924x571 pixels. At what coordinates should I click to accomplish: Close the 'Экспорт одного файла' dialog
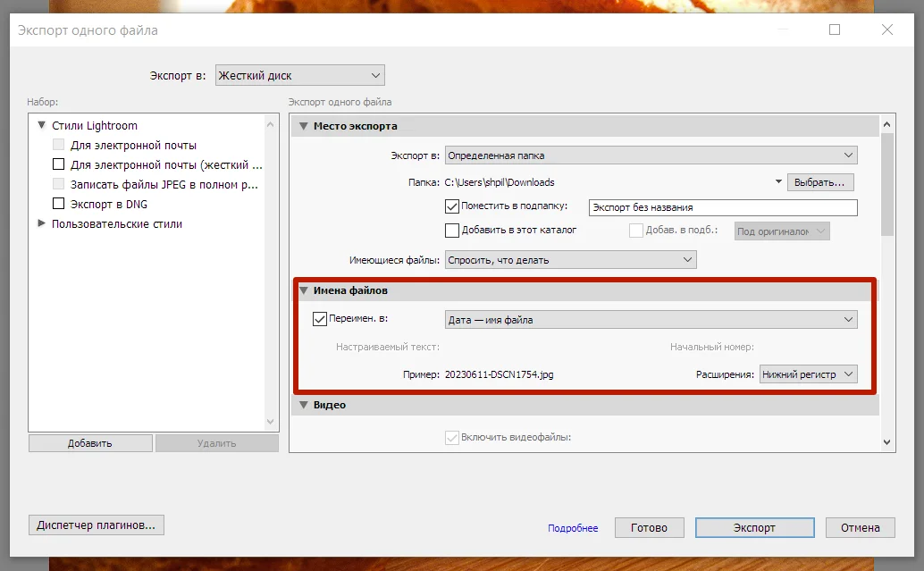(x=886, y=29)
